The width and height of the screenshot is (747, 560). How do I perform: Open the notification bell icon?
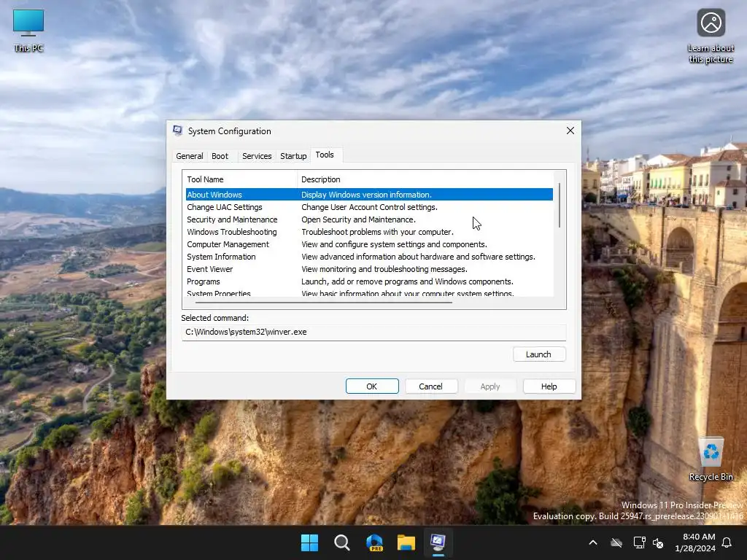coord(727,542)
